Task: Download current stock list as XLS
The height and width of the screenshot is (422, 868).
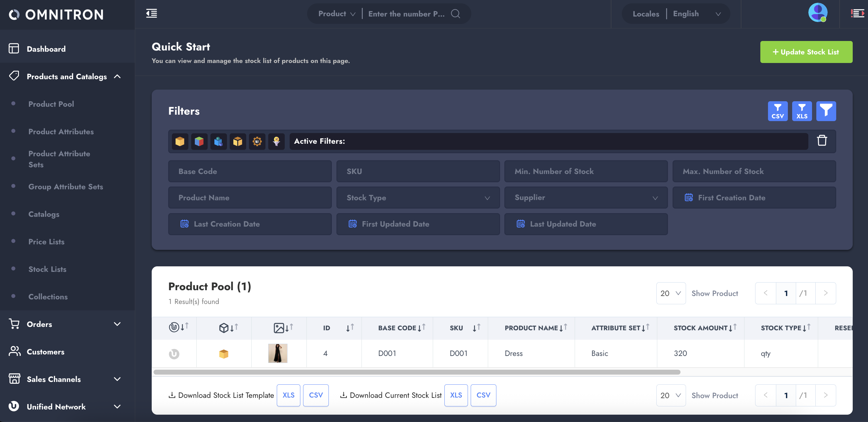Action: 456,395
